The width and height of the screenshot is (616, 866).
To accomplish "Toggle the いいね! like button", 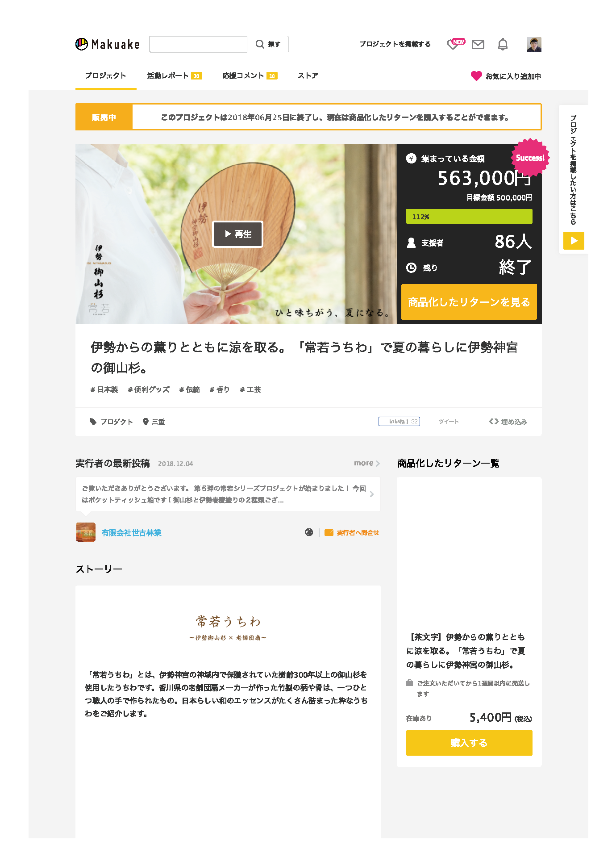I will tap(399, 421).
